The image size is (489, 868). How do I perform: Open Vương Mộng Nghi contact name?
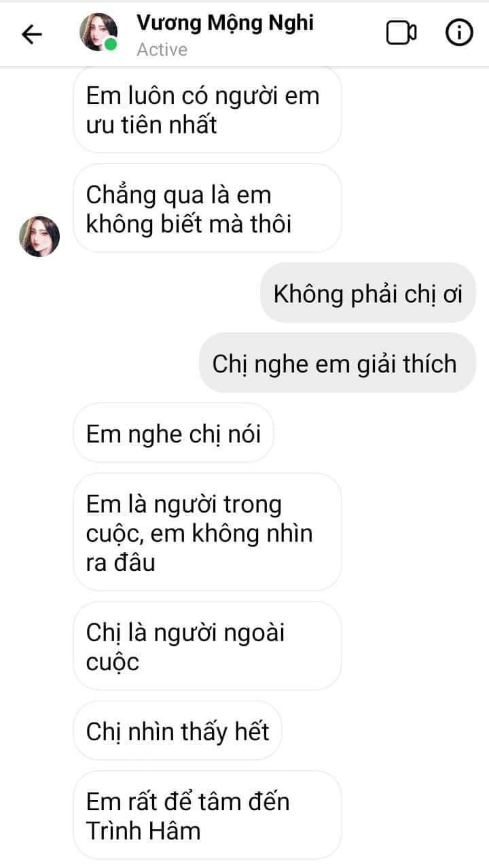[x=225, y=22]
